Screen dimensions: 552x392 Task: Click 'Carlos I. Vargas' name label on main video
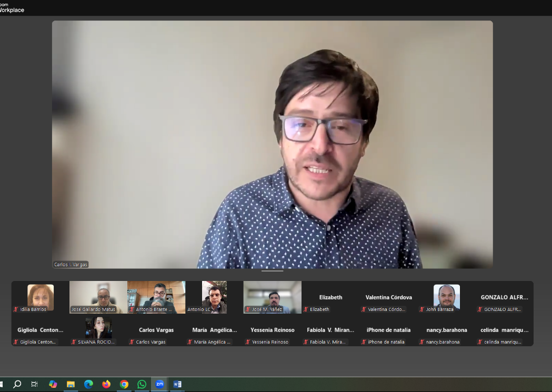(71, 264)
